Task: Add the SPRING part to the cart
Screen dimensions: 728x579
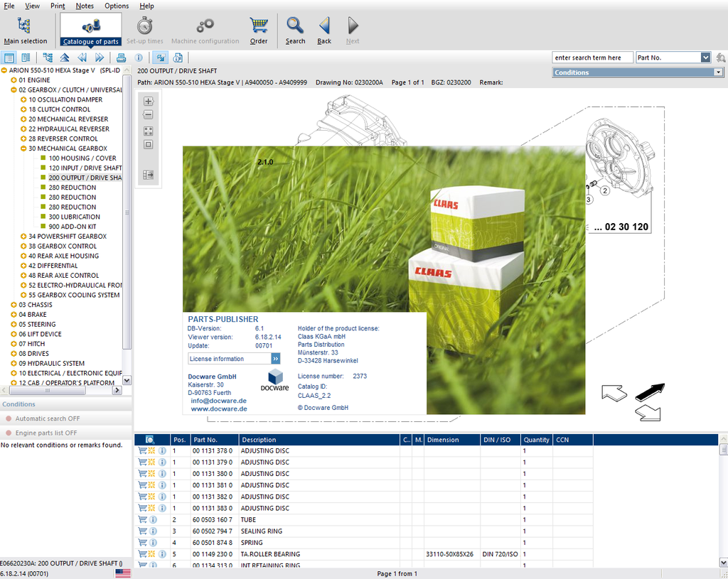Action: tap(142, 543)
